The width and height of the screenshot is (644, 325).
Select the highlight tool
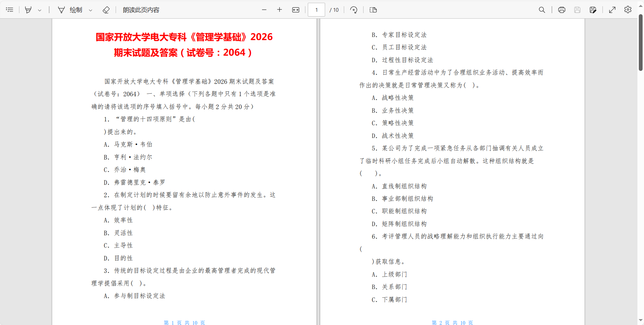[28, 10]
